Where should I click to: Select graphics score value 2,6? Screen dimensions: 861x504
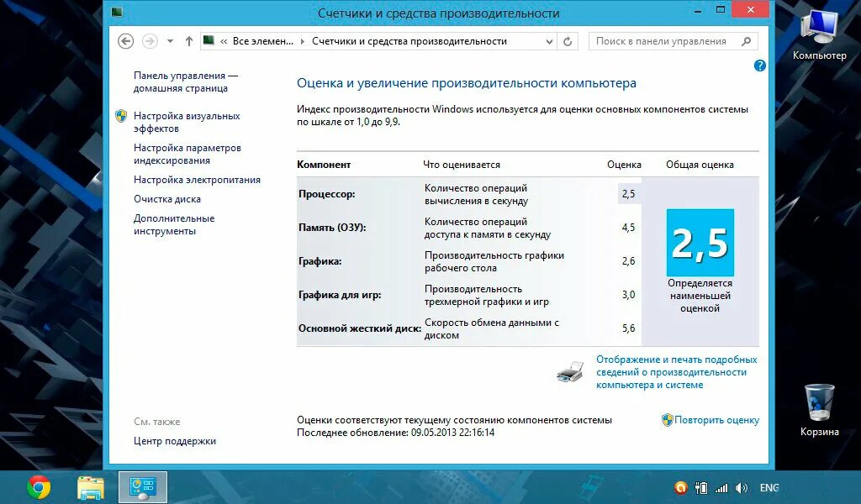pos(629,261)
